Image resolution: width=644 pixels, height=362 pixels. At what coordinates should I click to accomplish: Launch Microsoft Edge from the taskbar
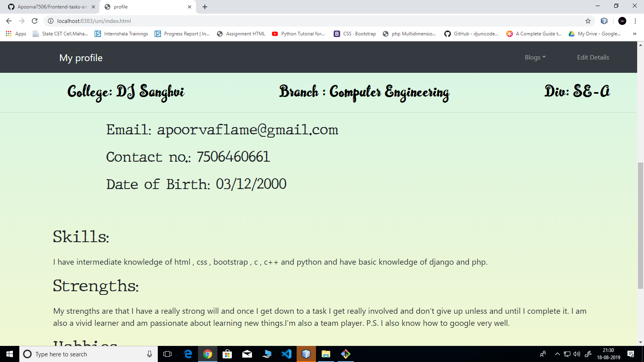point(188,354)
